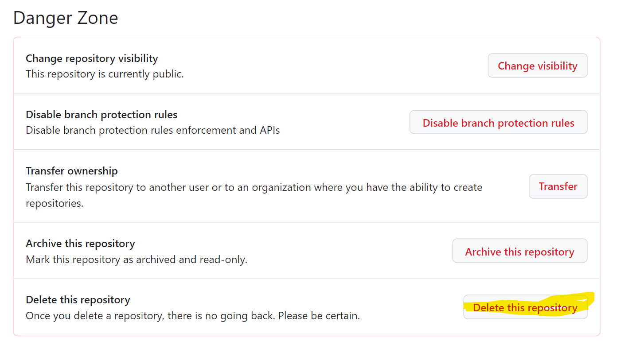Start transferring ownership of this repository

tap(558, 186)
